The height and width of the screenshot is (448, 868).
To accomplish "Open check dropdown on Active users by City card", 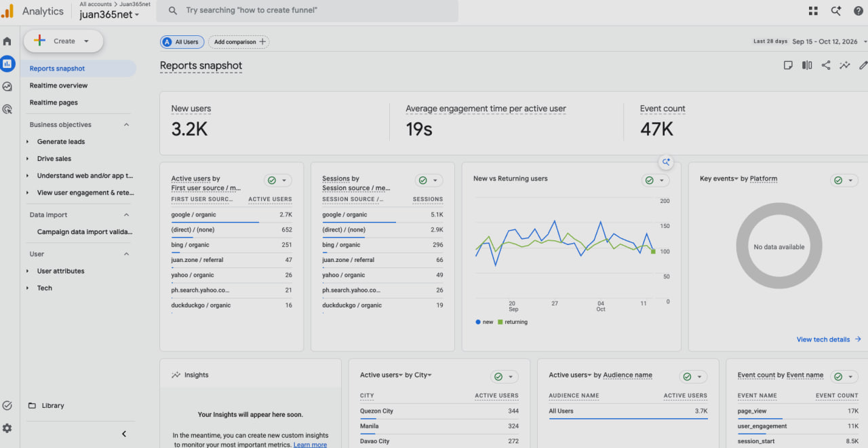I will coord(505,377).
